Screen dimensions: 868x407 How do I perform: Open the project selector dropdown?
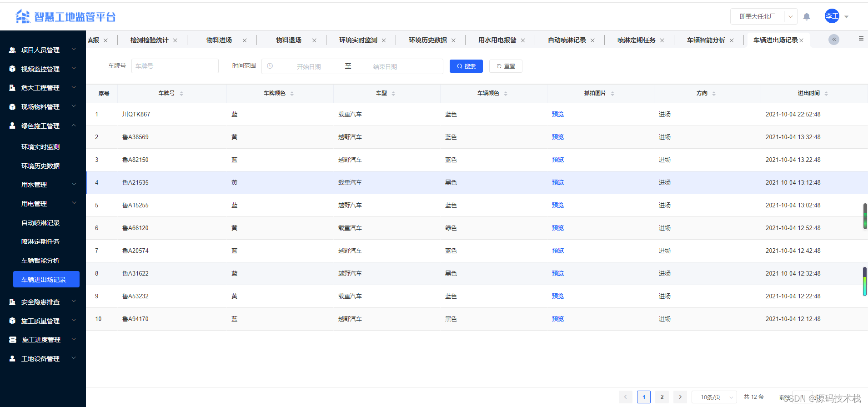tap(763, 16)
